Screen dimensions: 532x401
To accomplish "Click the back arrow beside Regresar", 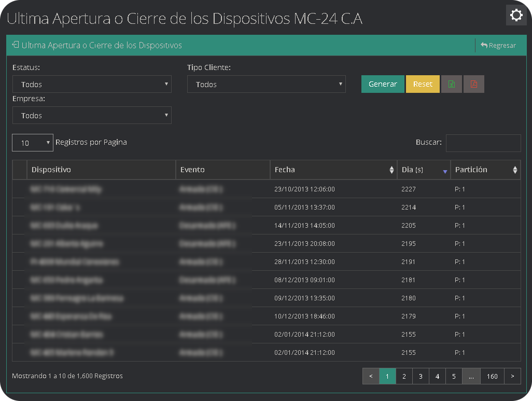I will [x=485, y=45].
